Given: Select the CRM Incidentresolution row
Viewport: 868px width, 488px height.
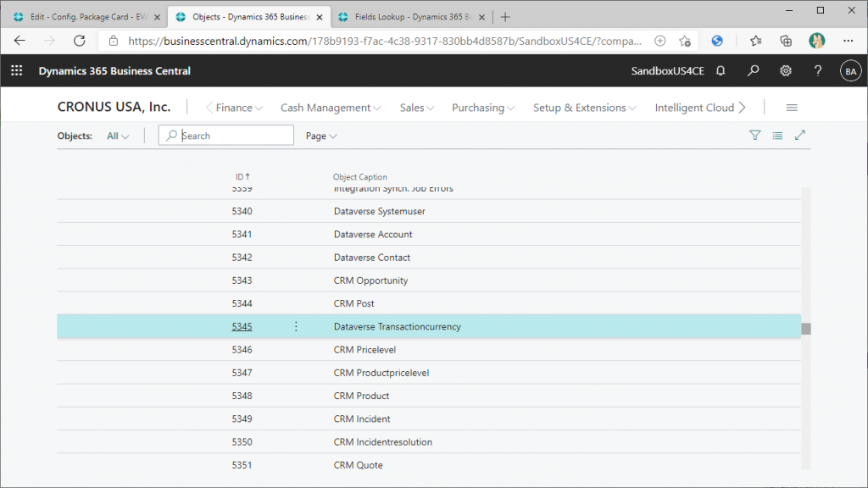Looking at the screenshot, I should (429, 442).
